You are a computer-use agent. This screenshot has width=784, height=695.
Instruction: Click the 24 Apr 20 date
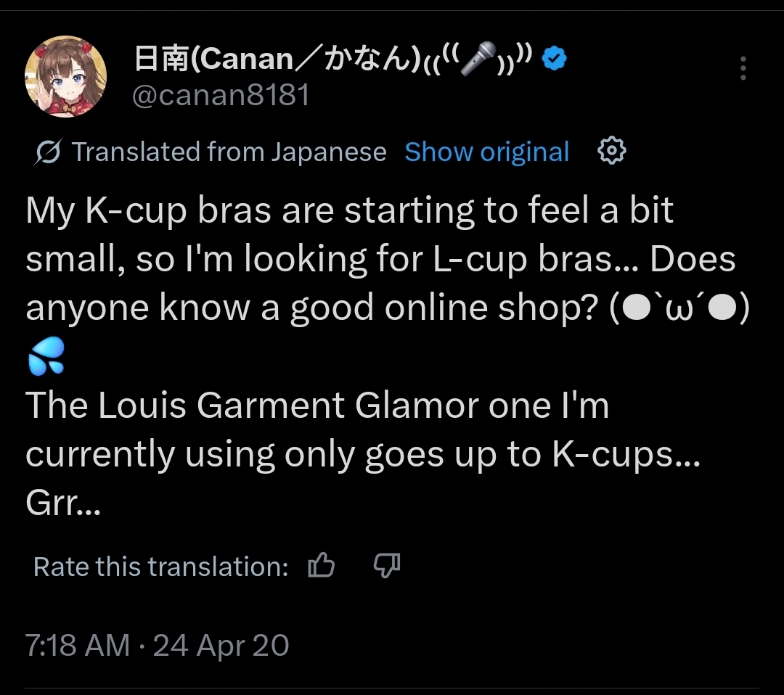pos(221,644)
